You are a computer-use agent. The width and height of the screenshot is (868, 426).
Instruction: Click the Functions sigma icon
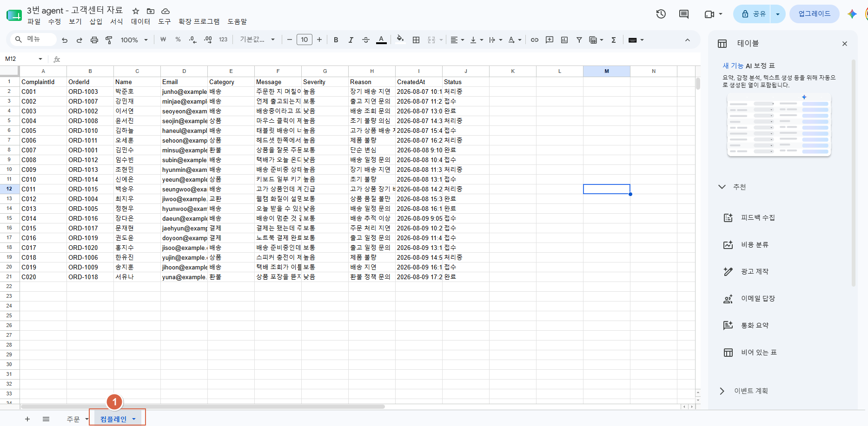tap(614, 40)
